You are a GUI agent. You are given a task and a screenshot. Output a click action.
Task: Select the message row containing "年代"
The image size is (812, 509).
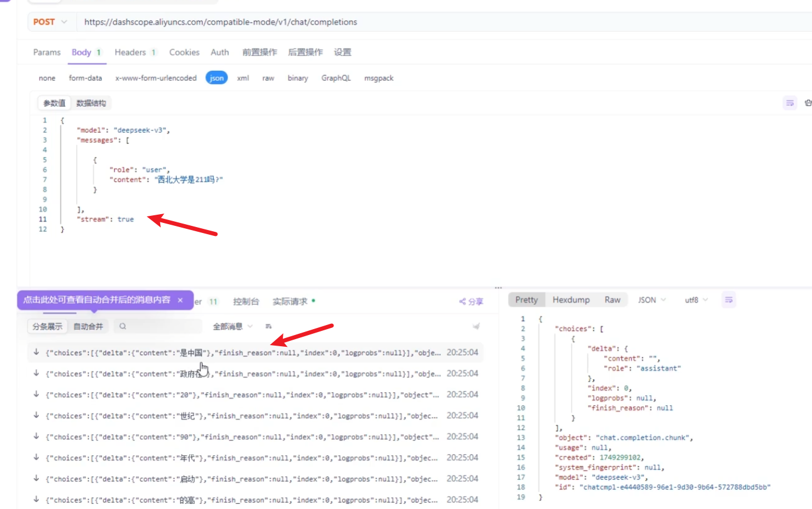[x=255, y=458]
